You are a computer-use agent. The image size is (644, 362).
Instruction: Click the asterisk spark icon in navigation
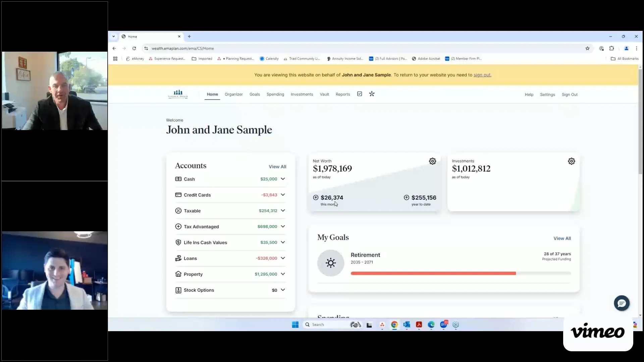point(372,94)
